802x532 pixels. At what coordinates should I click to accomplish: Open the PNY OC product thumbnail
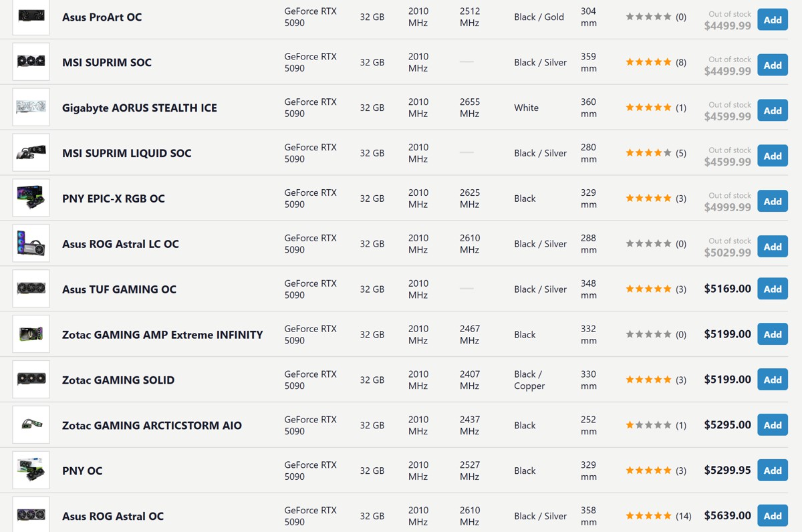click(31, 471)
